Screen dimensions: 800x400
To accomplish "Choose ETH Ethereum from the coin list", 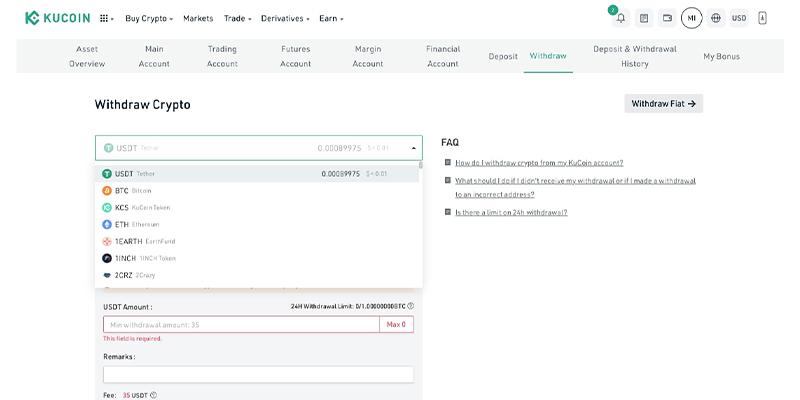I will click(x=257, y=224).
